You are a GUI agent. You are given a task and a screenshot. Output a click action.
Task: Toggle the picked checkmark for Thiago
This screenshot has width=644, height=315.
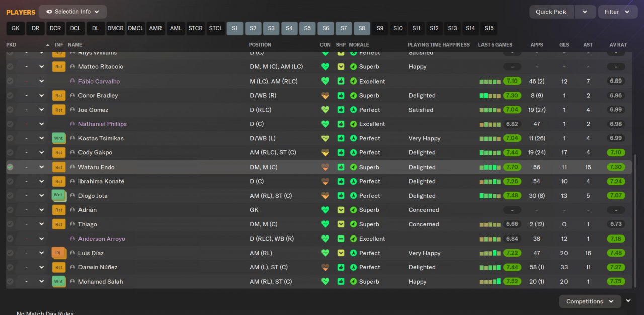pyautogui.click(x=10, y=224)
